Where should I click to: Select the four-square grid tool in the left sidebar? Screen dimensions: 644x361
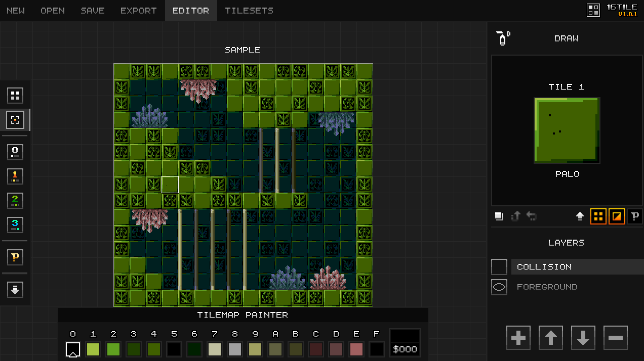[15, 95]
